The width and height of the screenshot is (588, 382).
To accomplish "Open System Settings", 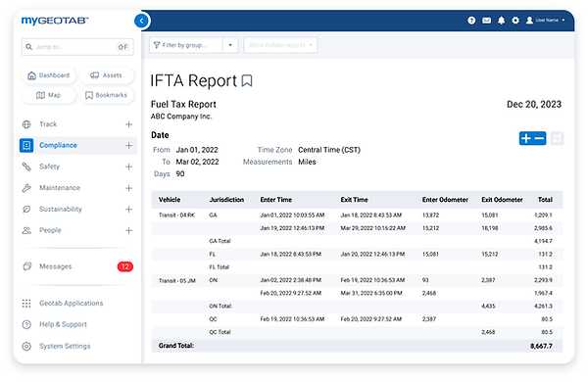I will (65, 346).
